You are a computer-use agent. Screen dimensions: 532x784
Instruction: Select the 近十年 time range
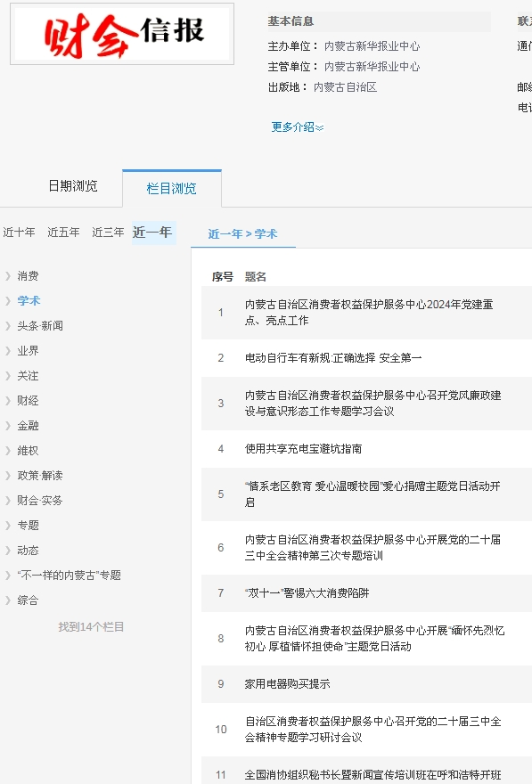pyautogui.click(x=19, y=232)
